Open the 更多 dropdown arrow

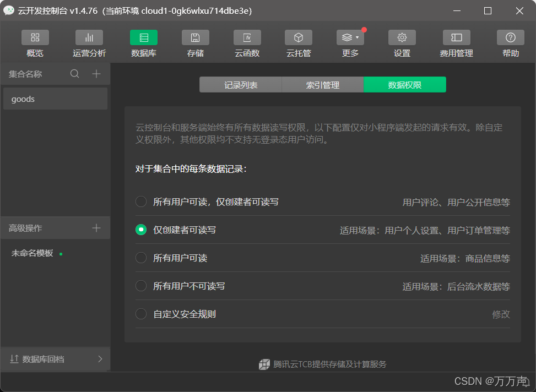358,38
